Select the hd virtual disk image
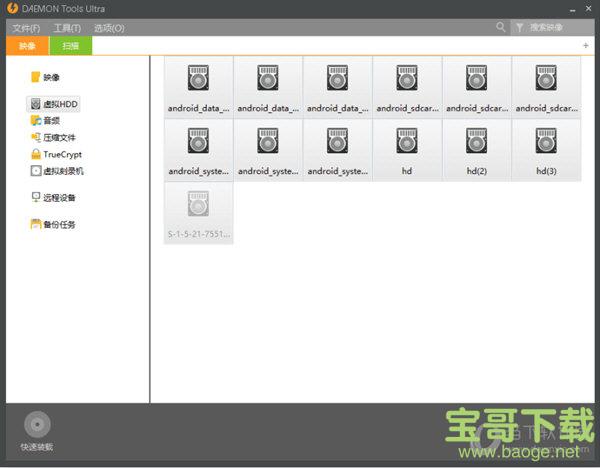600x468 pixels. (407, 150)
